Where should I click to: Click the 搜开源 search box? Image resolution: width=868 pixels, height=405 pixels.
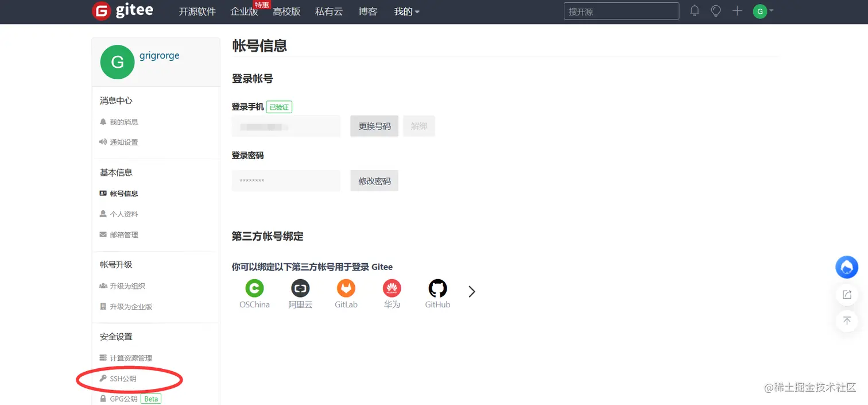(x=621, y=11)
